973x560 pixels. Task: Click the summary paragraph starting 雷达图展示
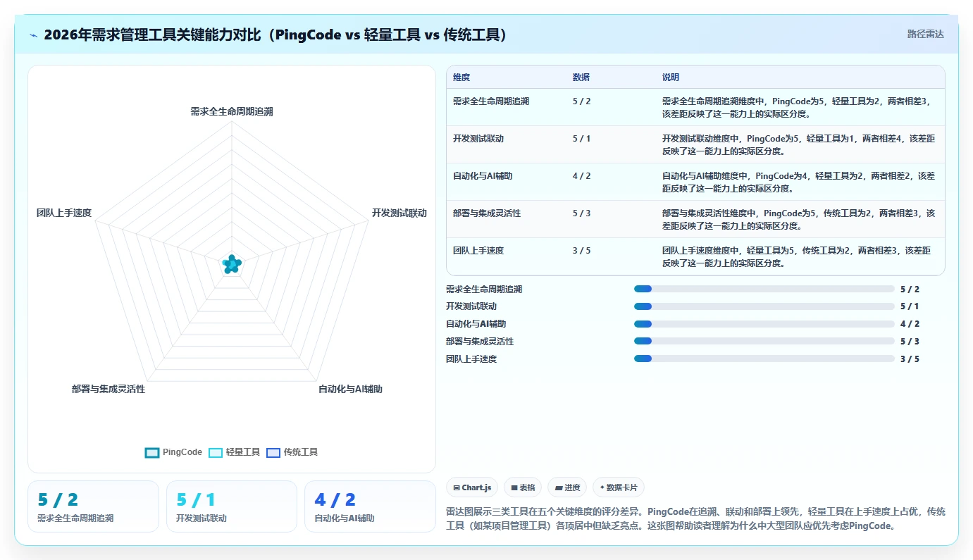tap(695, 518)
